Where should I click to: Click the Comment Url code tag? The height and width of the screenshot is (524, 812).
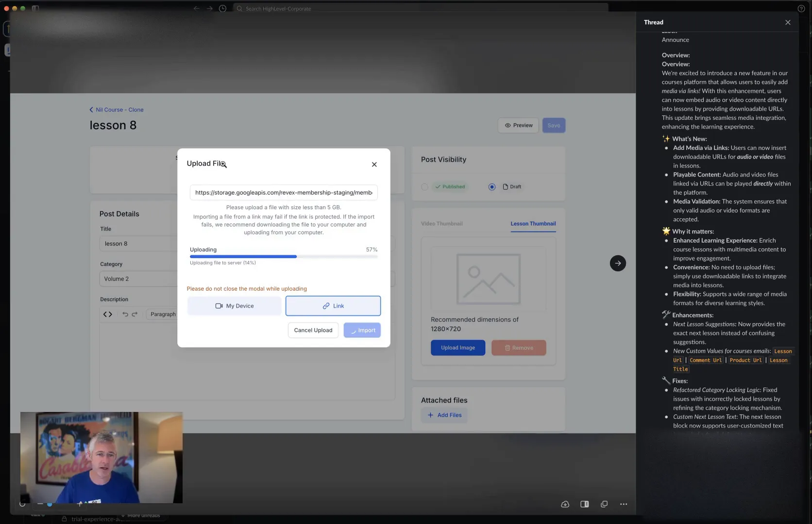706,360
